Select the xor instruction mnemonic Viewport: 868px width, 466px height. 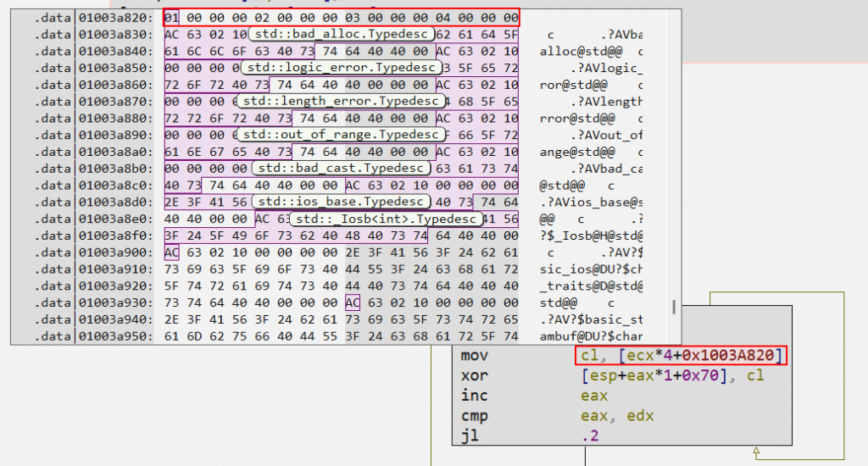point(474,375)
